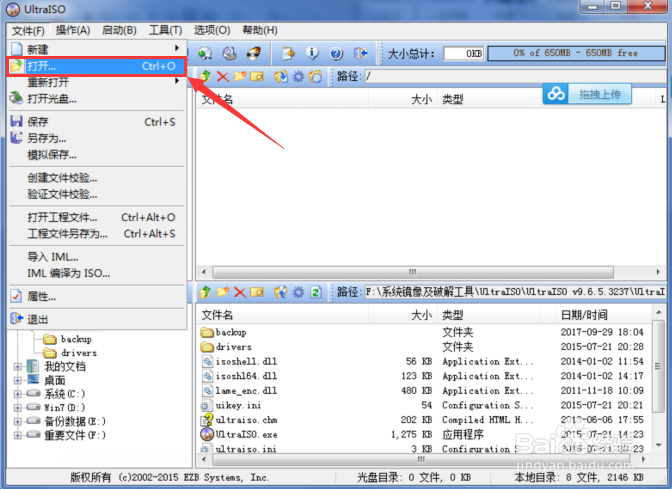Expand the 重新打开 submenu arrow
This screenshot has height=489, width=672.
click(177, 81)
